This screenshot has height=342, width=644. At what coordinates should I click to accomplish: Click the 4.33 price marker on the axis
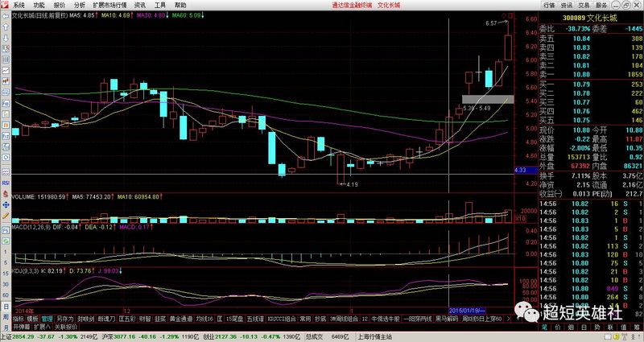[x=520, y=171]
